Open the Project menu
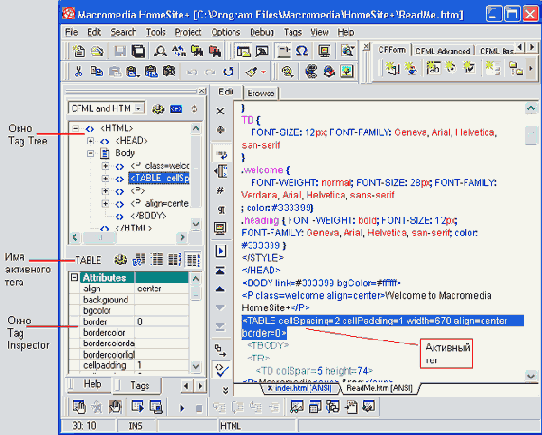542x435 pixels. pos(188,32)
